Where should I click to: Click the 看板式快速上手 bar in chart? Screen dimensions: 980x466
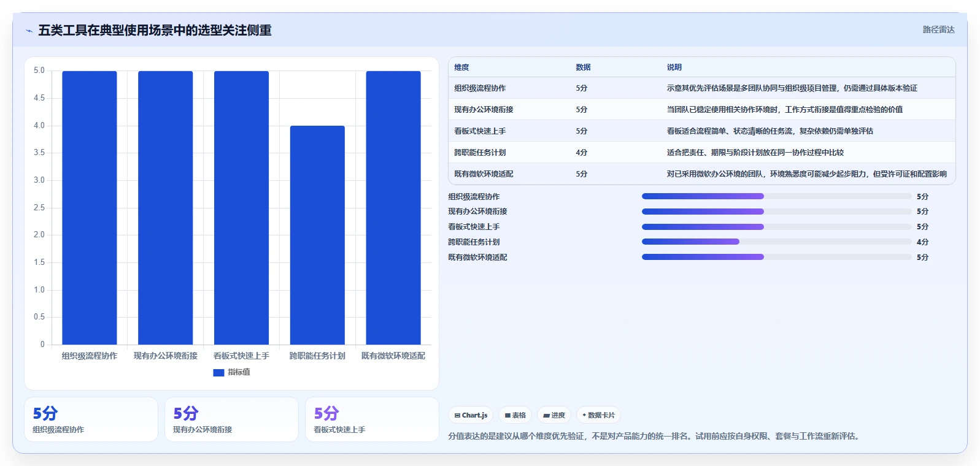point(241,208)
